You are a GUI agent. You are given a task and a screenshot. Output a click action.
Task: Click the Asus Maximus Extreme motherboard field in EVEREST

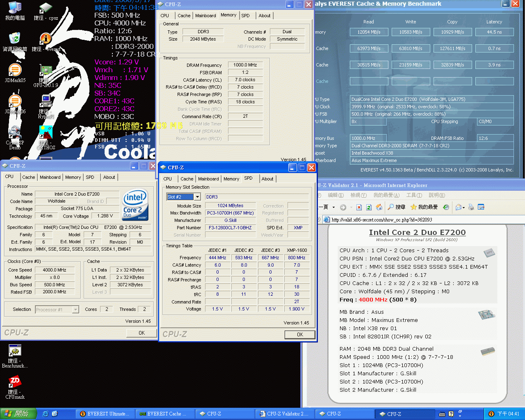pos(431,160)
